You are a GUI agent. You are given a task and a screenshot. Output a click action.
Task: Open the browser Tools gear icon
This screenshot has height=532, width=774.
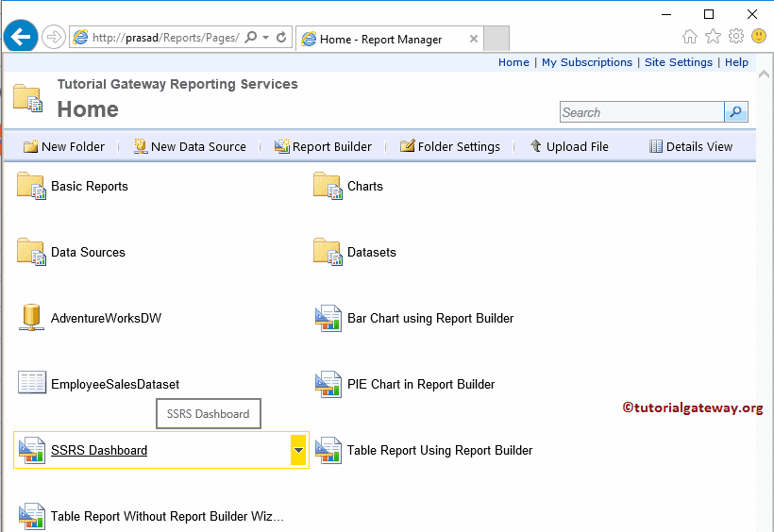point(736,36)
